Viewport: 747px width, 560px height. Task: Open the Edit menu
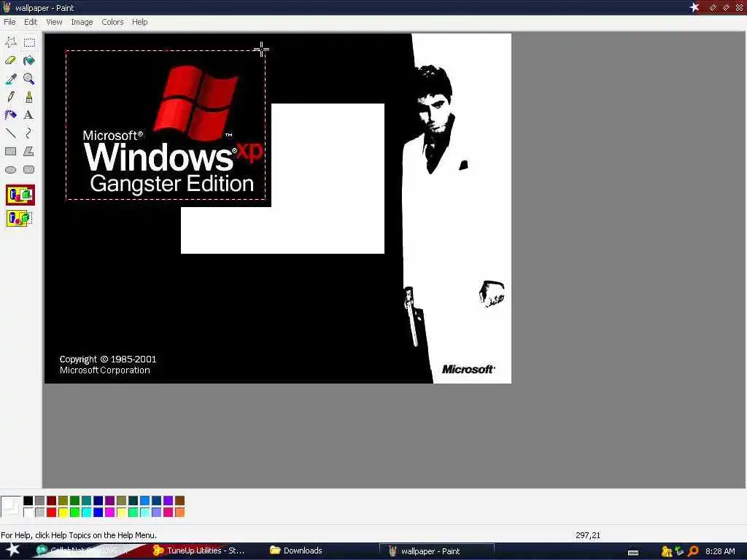point(31,22)
